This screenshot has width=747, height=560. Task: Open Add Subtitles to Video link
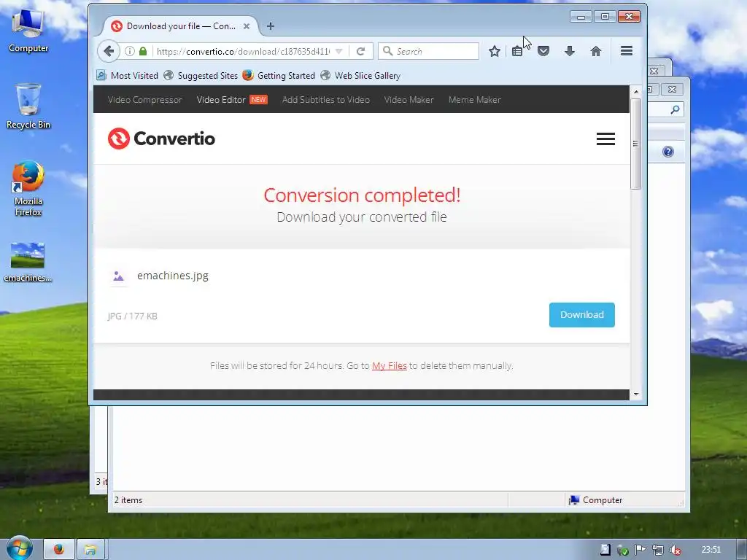click(326, 99)
